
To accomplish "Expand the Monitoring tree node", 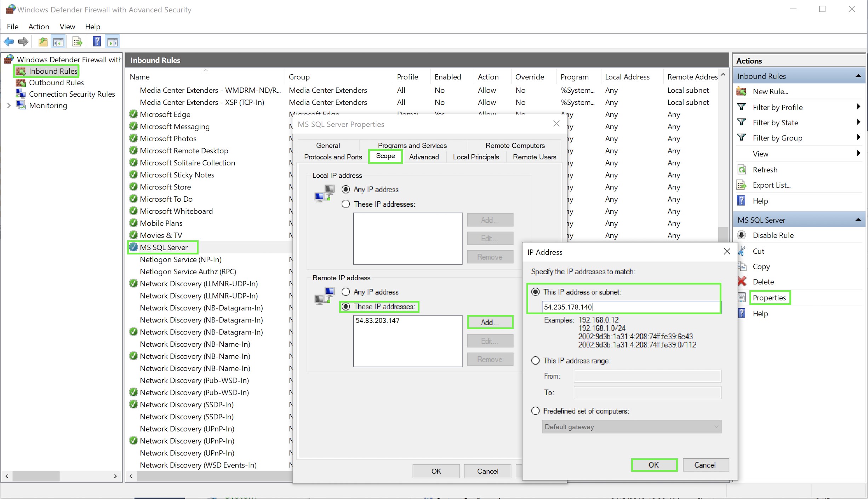I will pos(9,105).
